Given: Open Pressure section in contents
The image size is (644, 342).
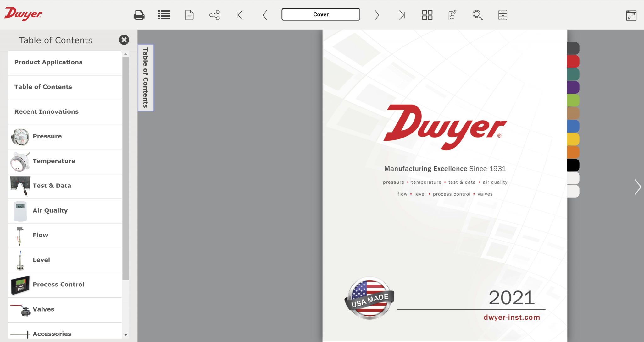Looking at the screenshot, I should click(47, 136).
